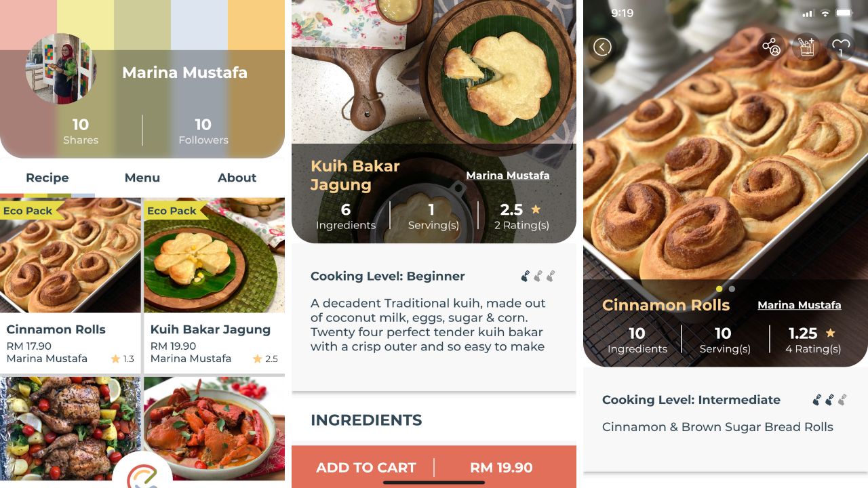Switch to the Menu tab

[x=142, y=178]
